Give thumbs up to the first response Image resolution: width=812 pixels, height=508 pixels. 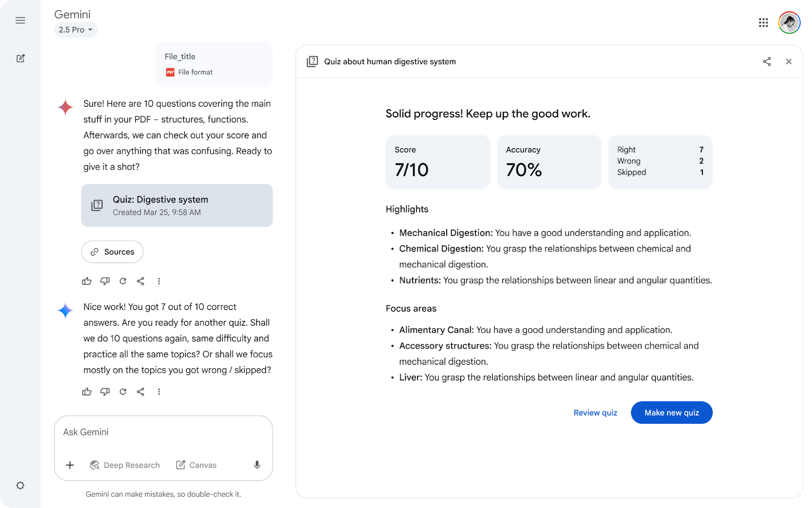pyautogui.click(x=87, y=281)
